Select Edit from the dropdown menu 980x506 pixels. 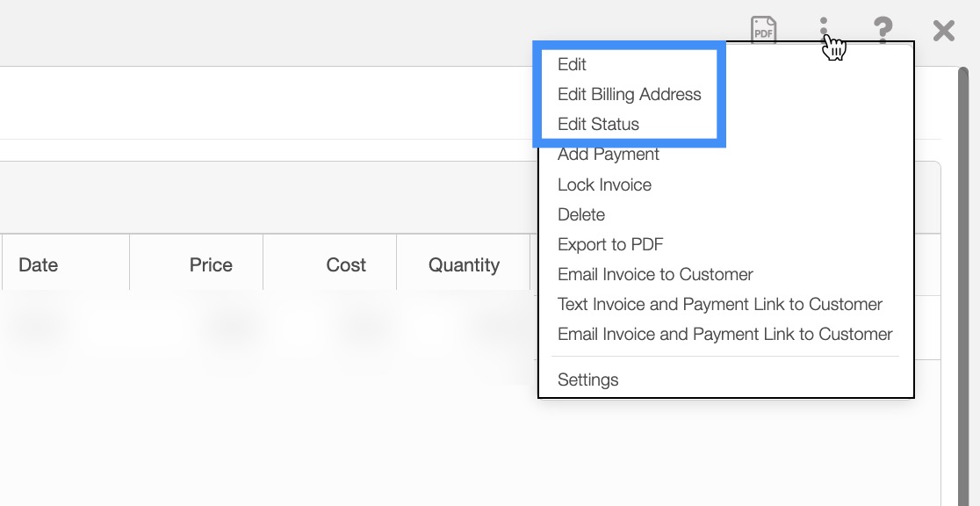tap(572, 64)
